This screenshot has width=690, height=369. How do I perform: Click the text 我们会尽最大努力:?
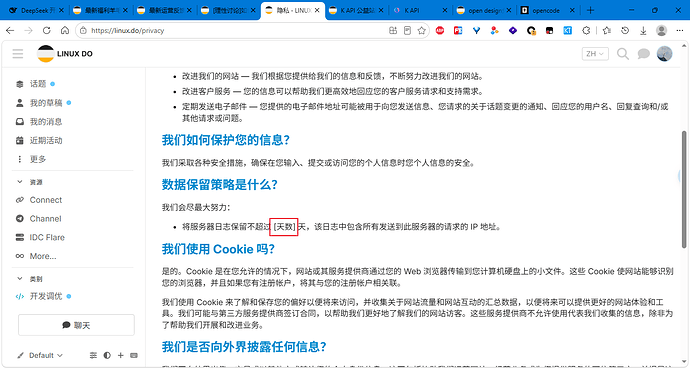pyautogui.click(x=196, y=207)
